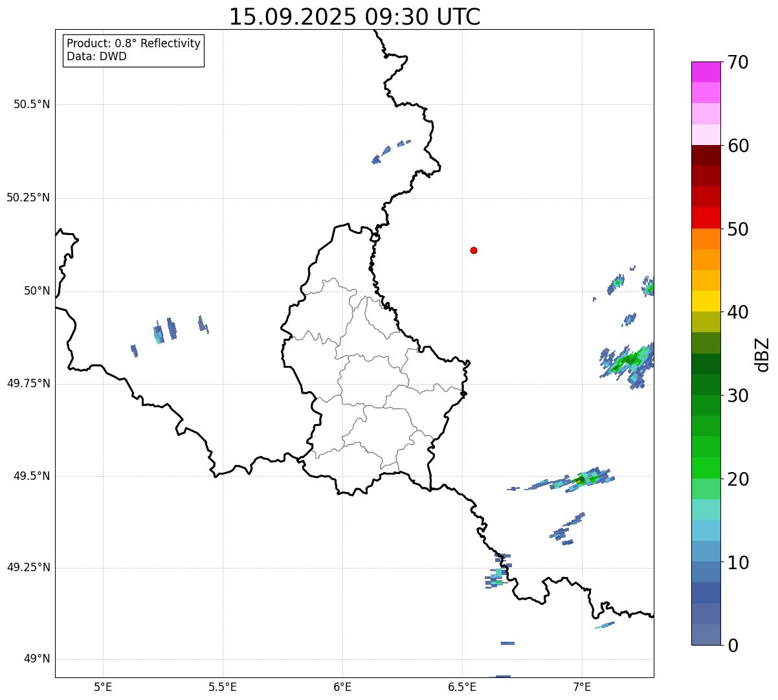Pick the dark maroon swatch just below 60
The image size is (778, 700).
pos(706,155)
